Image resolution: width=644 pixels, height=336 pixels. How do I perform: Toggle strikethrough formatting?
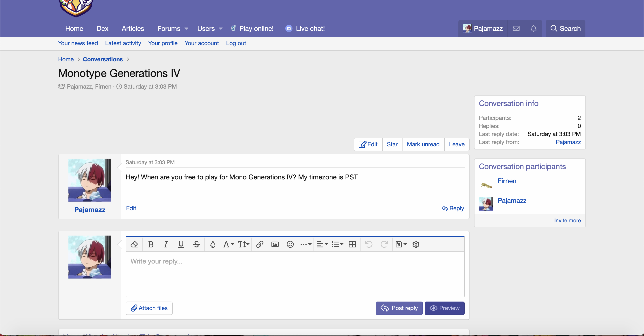(x=196, y=244)
